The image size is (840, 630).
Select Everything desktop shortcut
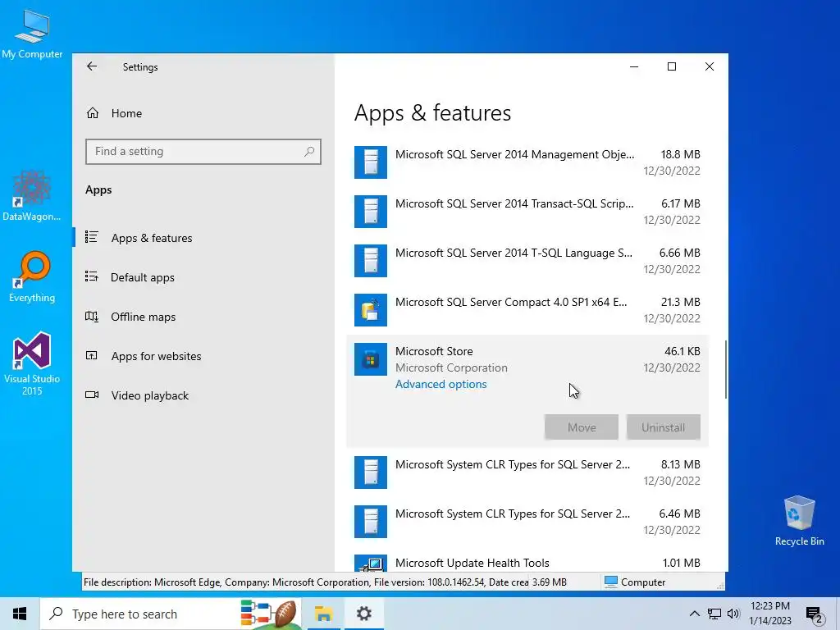click(32, 277)
